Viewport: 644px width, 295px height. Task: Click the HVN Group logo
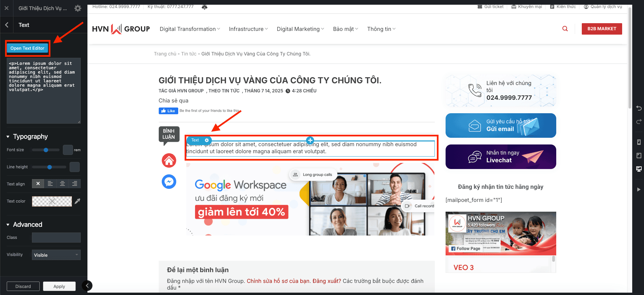(121, 29)
